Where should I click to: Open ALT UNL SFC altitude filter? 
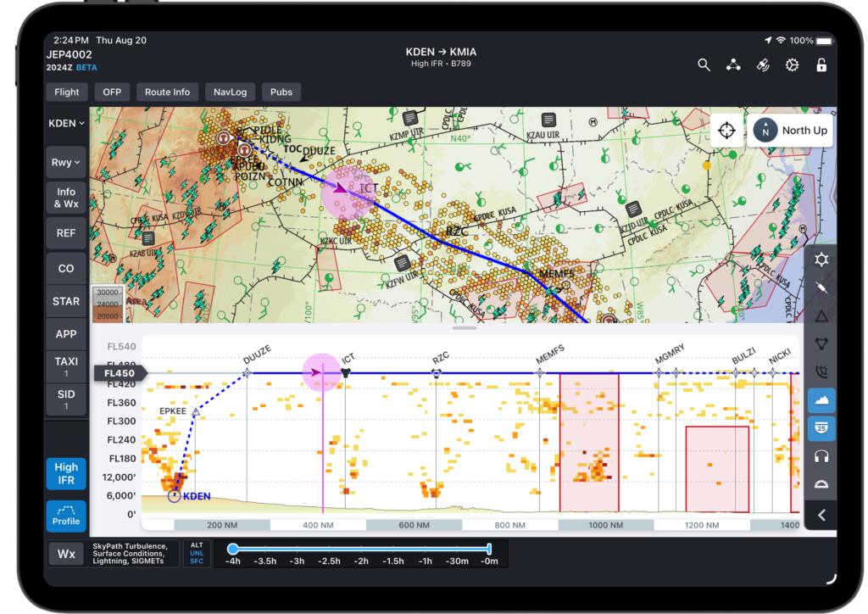(x=197, y=554)
